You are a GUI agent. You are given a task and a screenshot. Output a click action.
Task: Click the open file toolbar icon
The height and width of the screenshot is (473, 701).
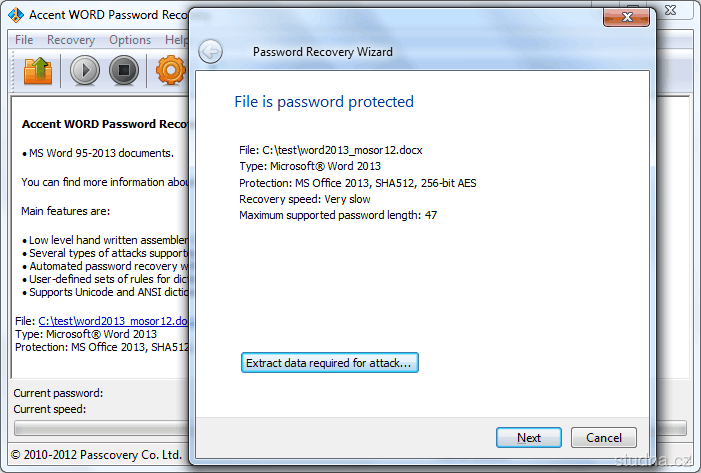[38, 71]
